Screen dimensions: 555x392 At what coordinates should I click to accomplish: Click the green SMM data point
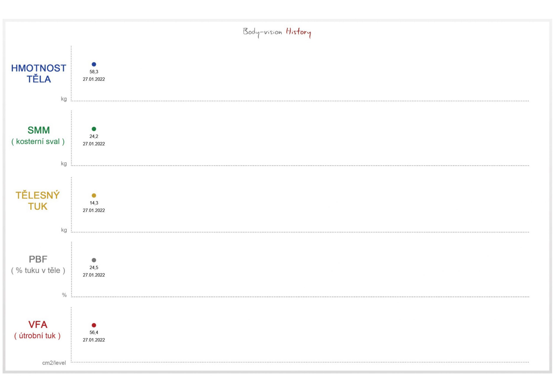coord(94,129)
